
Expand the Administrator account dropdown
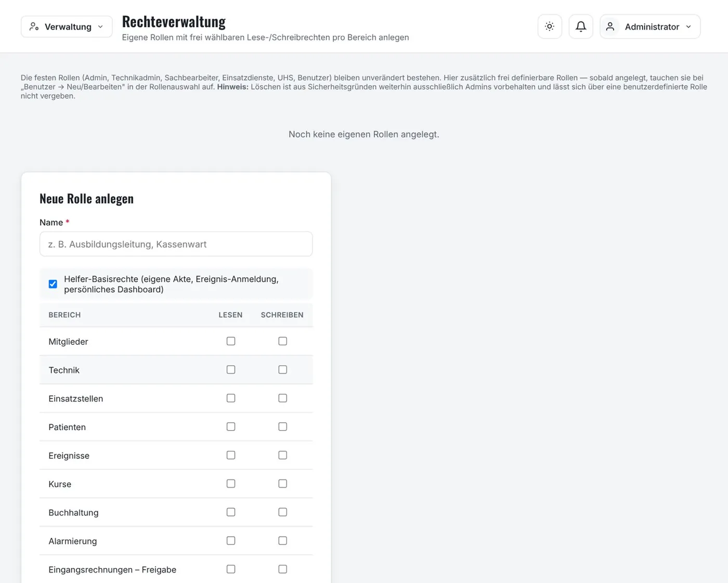click(x=650, y=27)
